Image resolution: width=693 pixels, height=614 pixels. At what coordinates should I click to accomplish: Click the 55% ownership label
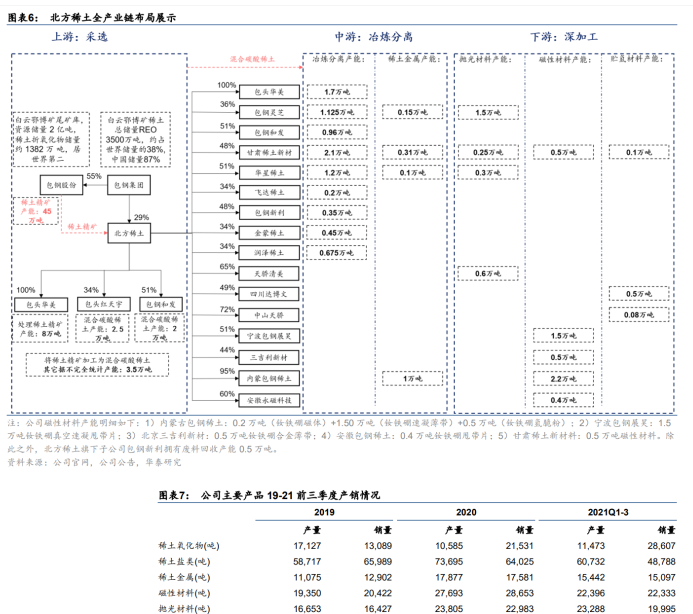[x=94, y=176]
